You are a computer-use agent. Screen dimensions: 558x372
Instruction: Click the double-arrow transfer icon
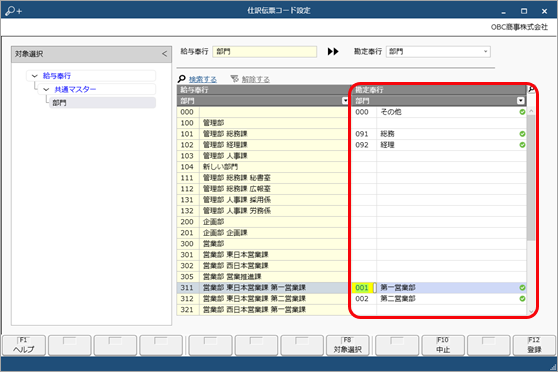point(333,52)
